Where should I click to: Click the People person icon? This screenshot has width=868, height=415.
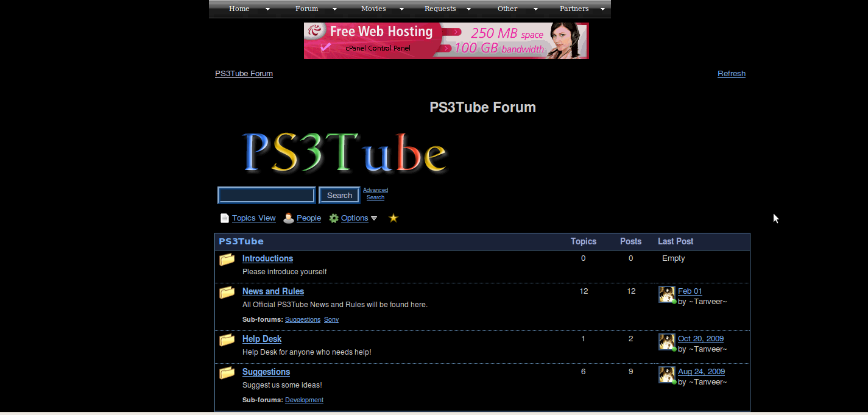289,218
